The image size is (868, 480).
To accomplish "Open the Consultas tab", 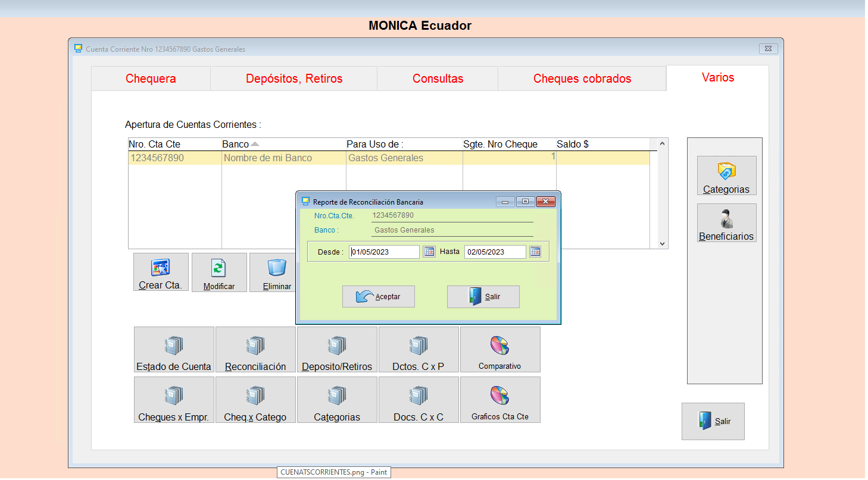I will click(438, 79).
